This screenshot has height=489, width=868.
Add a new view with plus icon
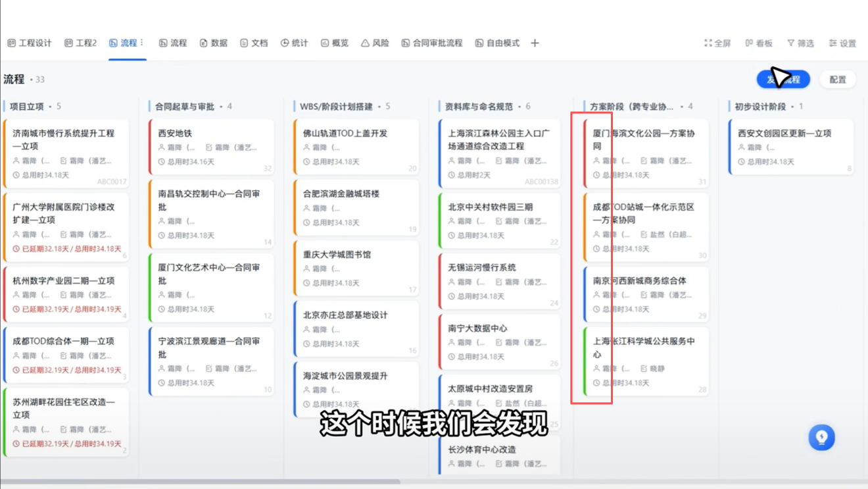coord(535,43)
